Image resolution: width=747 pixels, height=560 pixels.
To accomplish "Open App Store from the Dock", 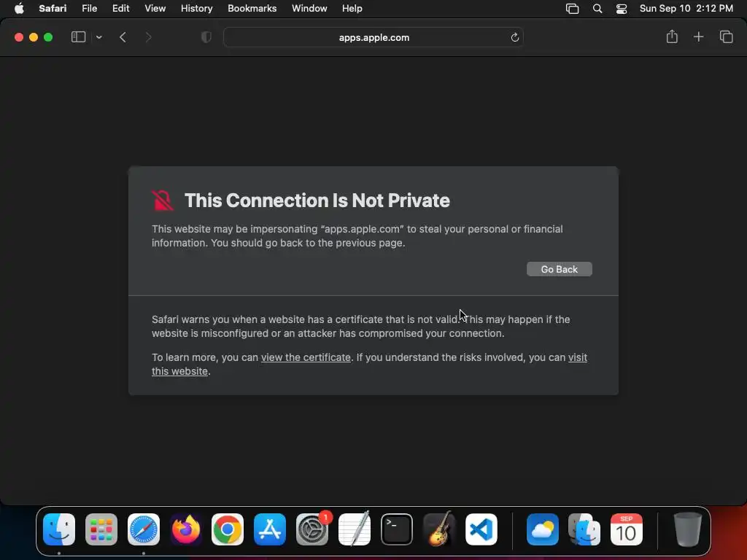I will click(270, 529).
